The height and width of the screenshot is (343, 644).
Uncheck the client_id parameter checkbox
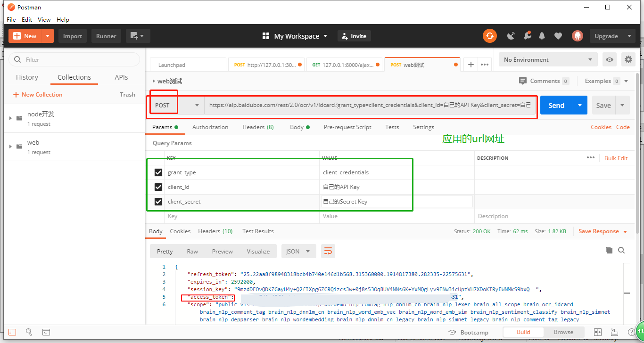pos(158,187)
